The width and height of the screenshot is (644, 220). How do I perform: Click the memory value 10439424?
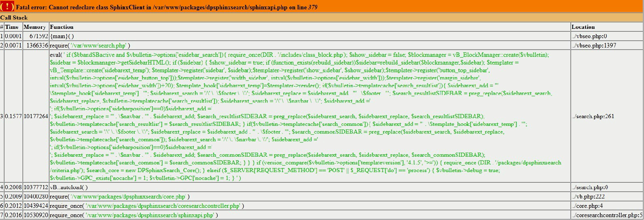click(36, 206)
